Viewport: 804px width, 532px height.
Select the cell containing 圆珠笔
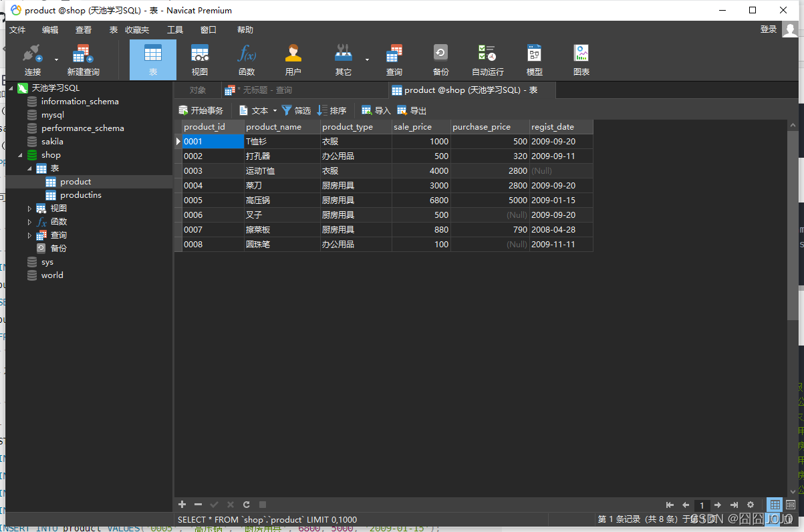[282, 245]
